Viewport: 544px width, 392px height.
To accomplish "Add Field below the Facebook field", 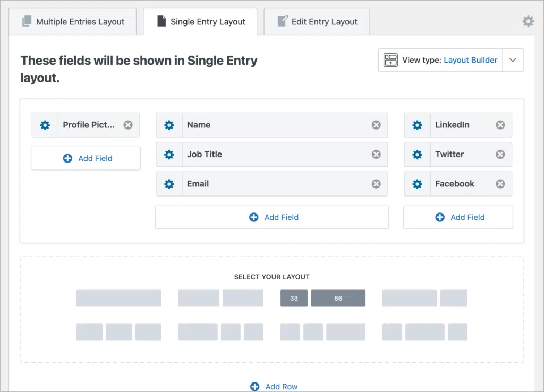I will click(458, 217).
